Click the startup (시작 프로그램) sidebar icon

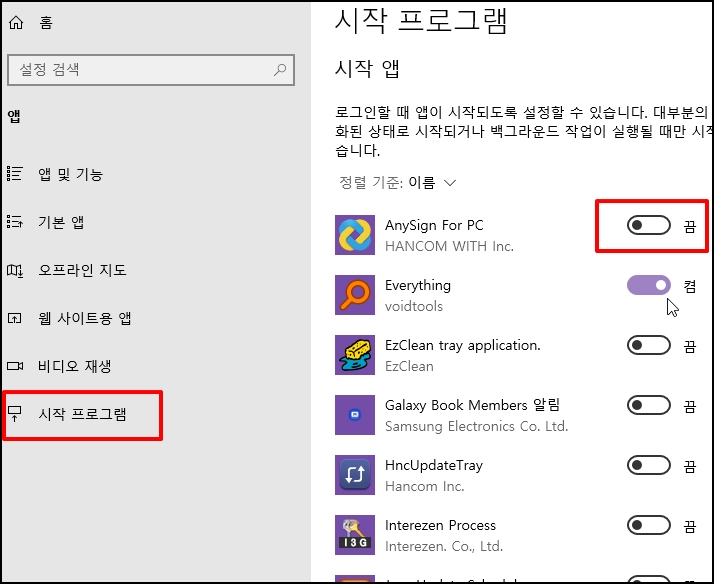tap(15, 414)
